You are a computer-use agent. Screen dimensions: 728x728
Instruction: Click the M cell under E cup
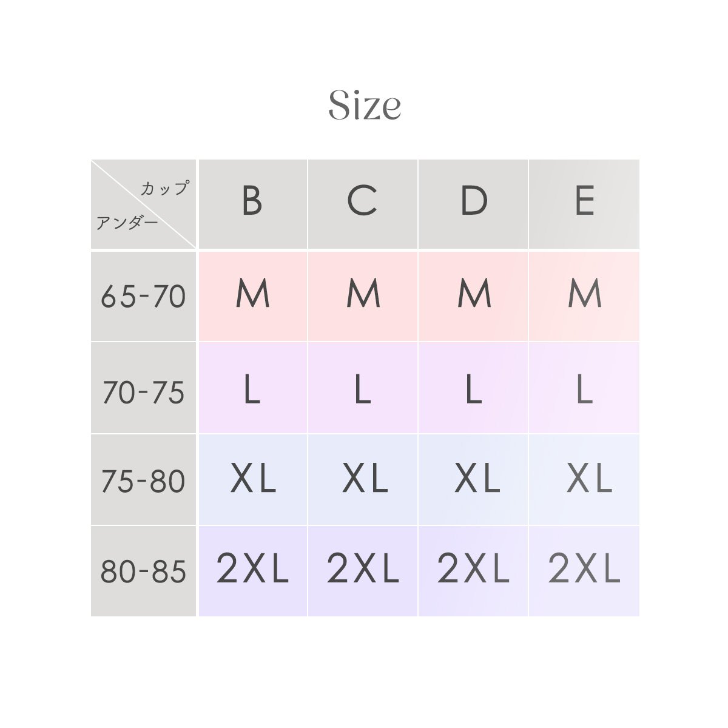(584, 296)
